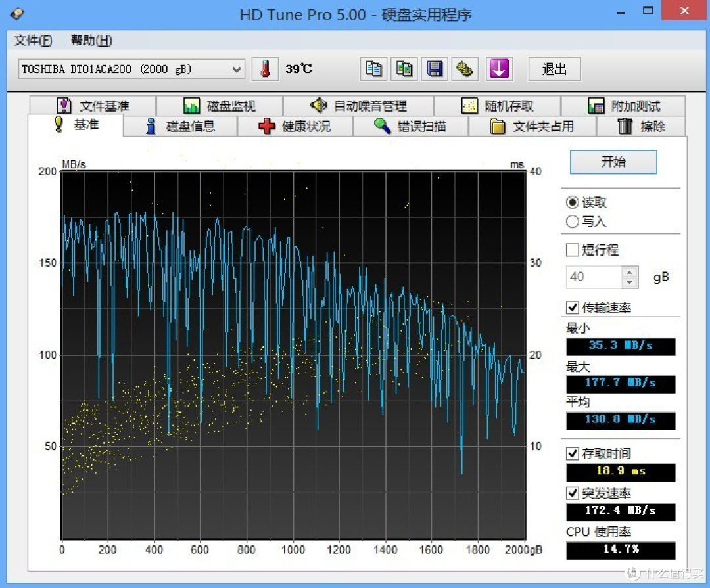Viewport: 710px width, 588px height.
Task: Open options with the wrench icon
Action: pyautogui.click(x=465, y=69)
